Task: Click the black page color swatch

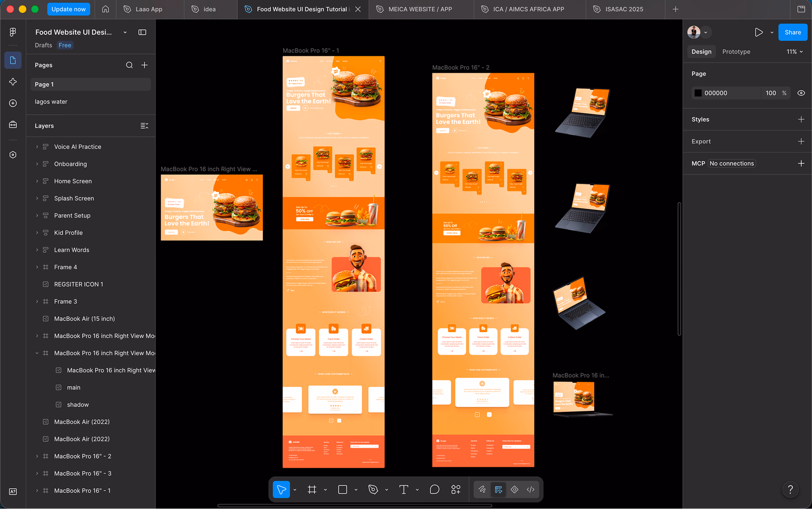Action: [698, 93]
